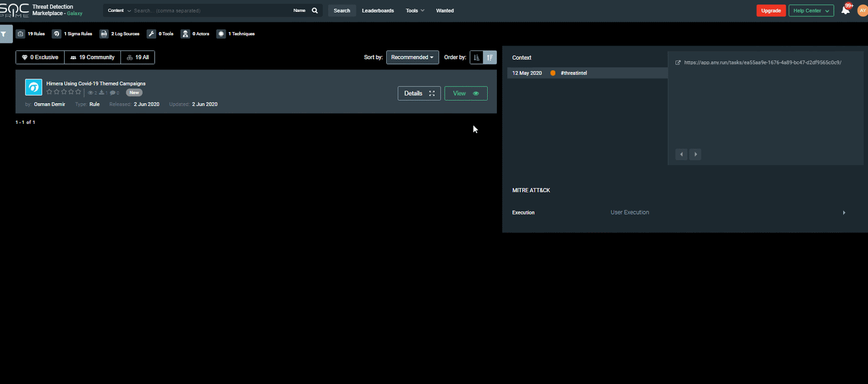Click the SOC Prime logo
Image resolution: width=868 pixels, height=384 pixels.
coord(15,10)
